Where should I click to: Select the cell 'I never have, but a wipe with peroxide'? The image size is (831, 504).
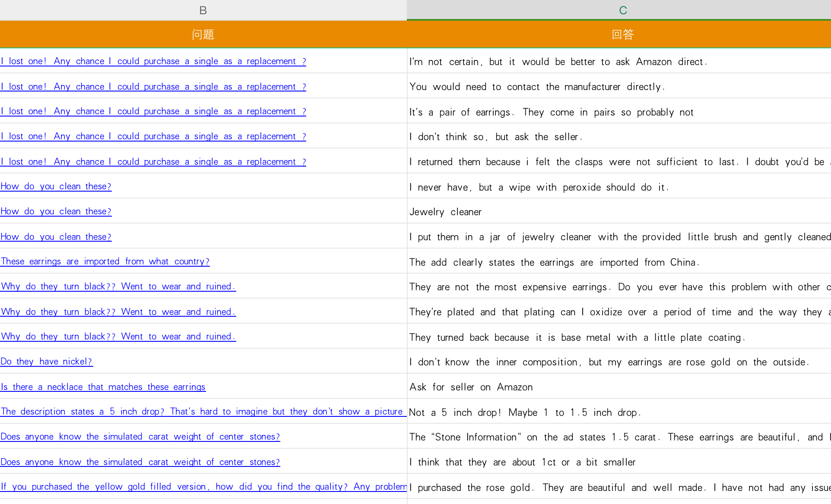(x=619, y=186)
